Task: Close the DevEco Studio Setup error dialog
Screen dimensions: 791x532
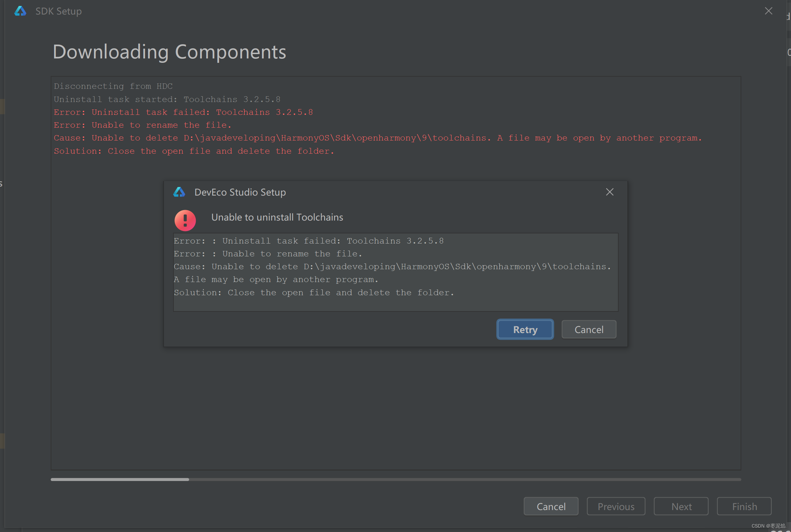Action: pos(609,192)
